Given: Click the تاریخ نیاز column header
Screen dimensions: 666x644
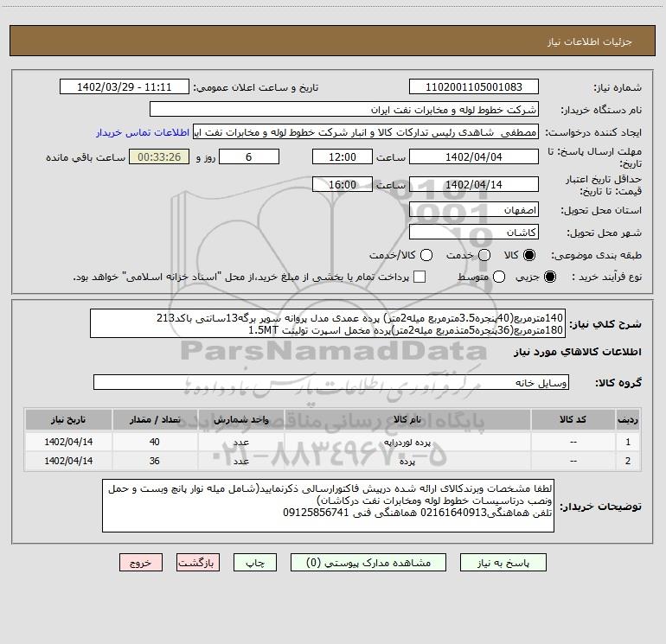Looking at the screenshot, I should click(x=68, y=419).
